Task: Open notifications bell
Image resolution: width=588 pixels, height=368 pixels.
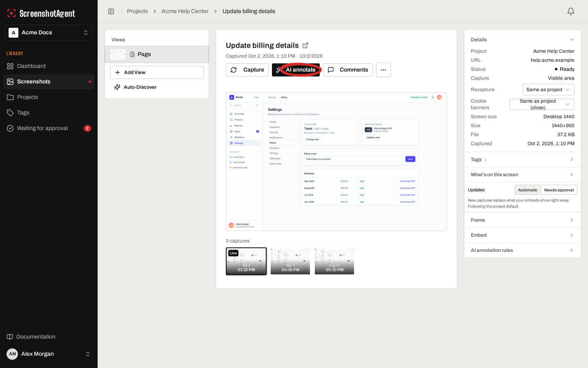Action: pyautogui.click(x=571, y=11)
